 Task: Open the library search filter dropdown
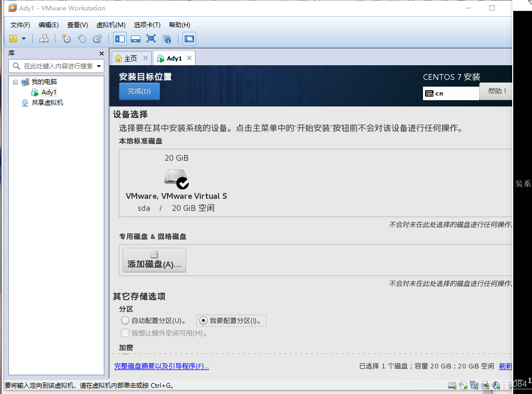99,66
